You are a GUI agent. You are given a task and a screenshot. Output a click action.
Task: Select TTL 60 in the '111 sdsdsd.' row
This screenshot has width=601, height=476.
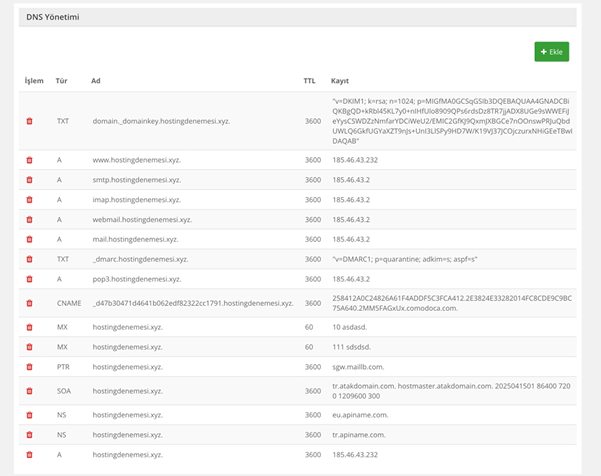pyautogui.click(x=309, y=347)
